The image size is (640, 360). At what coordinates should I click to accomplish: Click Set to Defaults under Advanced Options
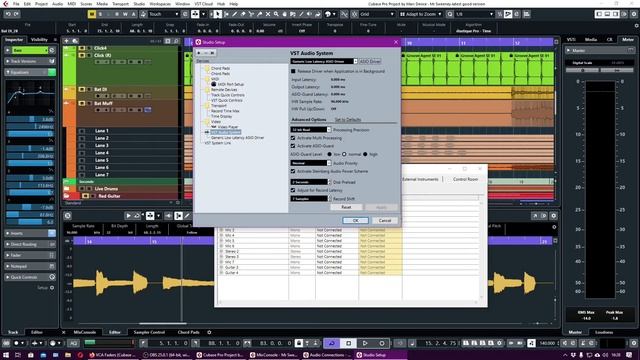click(348, 120)
